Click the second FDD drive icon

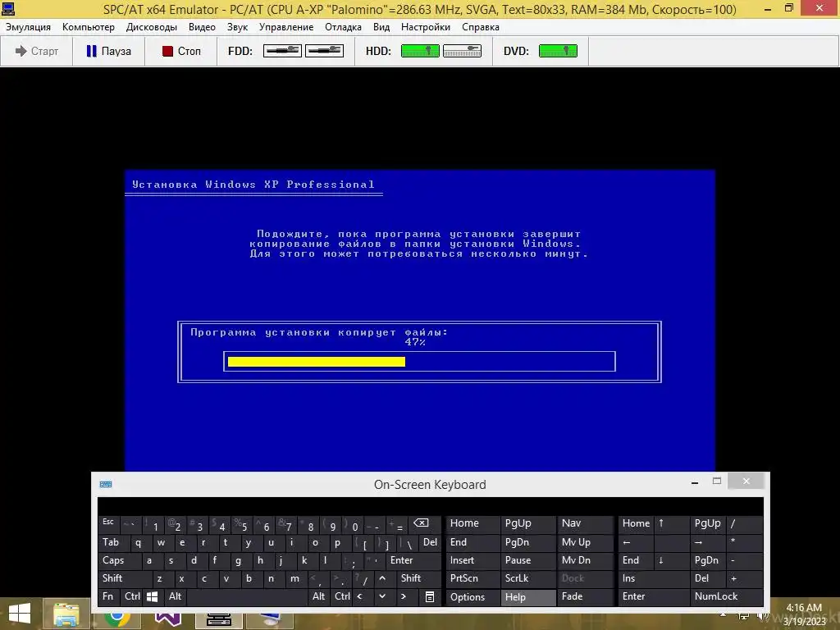(x=324, y=51)
